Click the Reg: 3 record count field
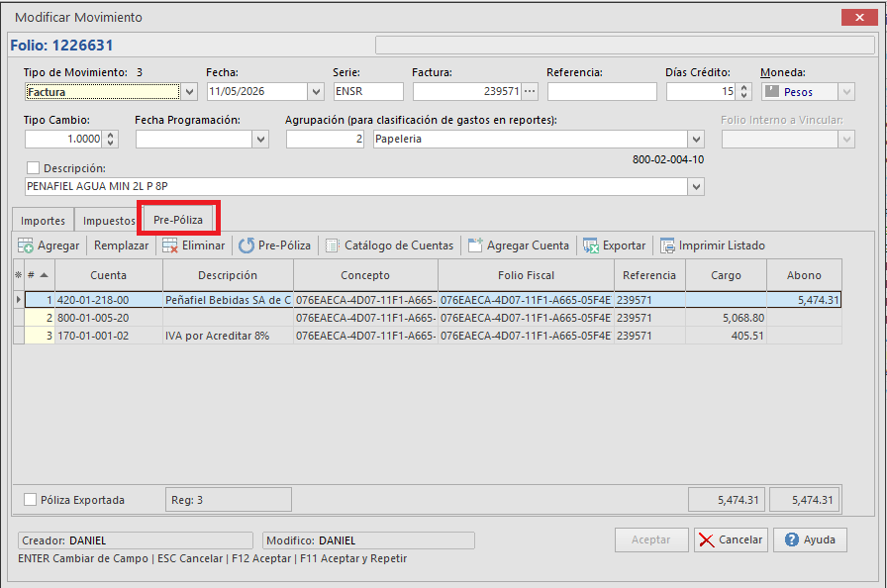 [229, 500]
